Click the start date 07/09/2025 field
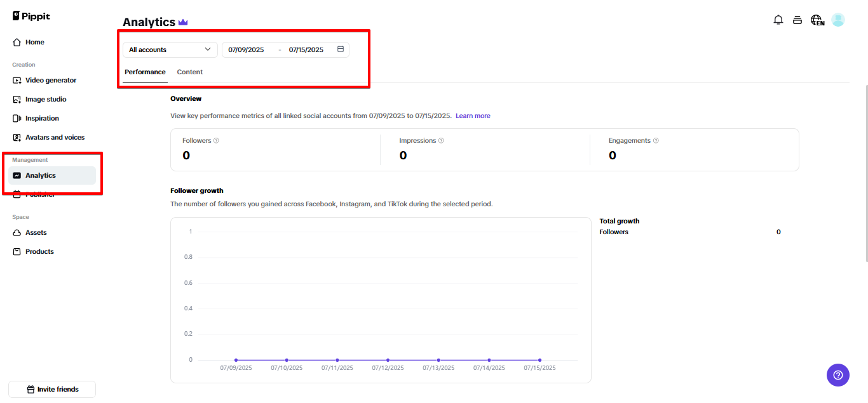 pyautogui.click(x=246, y=50)
